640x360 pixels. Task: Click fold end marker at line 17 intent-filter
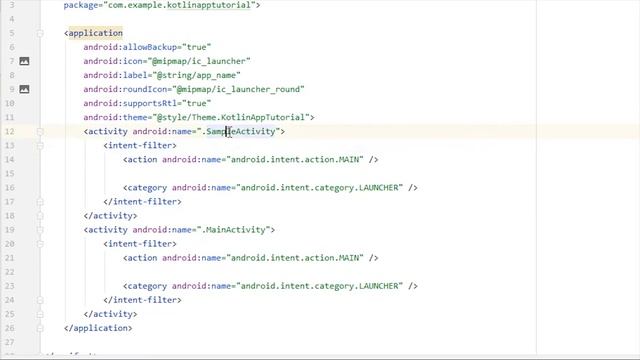pyautogui.click(x=40, y=202)
